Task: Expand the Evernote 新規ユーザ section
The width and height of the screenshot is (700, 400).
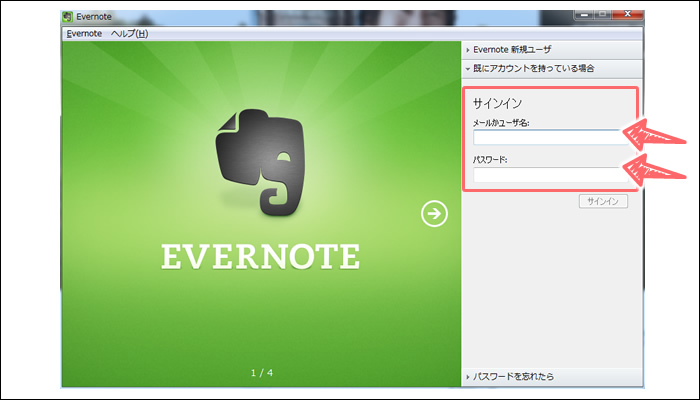Action: [552, 50]
